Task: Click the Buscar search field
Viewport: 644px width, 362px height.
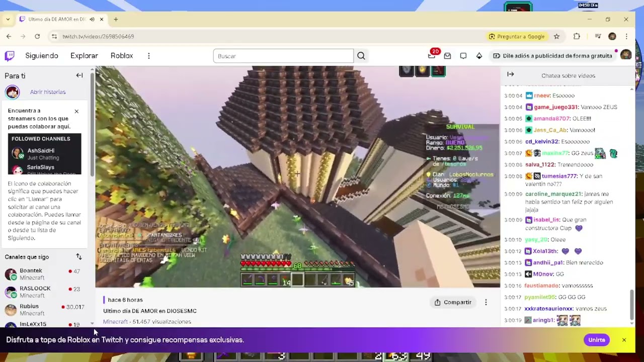Action: 283,56
